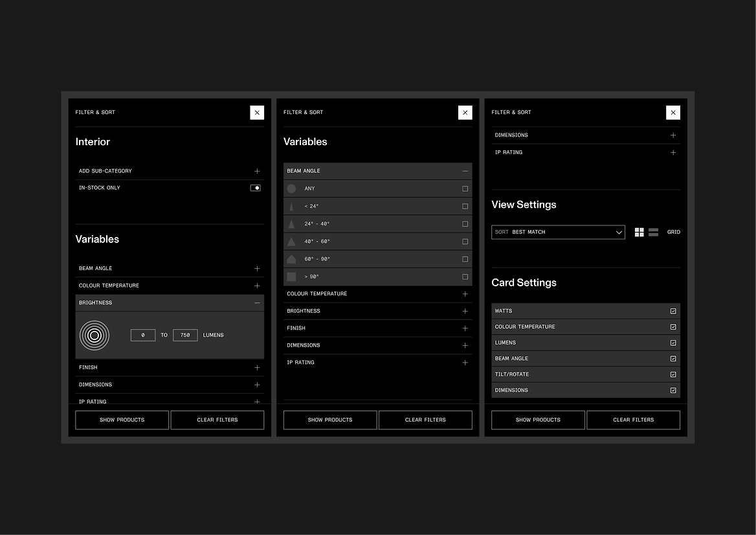
Task: Uncheck the Tilt/Rotate card setting
Action: 673,374
